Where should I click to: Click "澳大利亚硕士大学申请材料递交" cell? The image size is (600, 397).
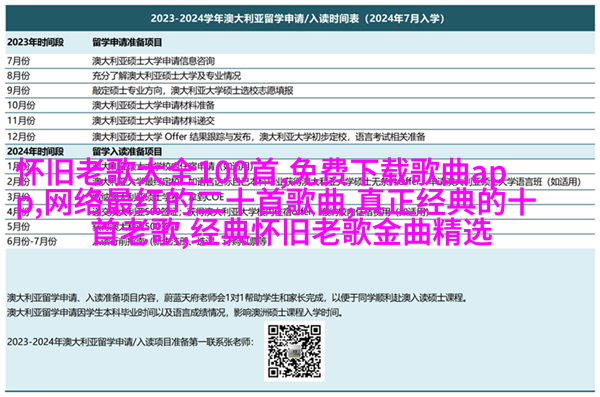[x=153, y=121]
